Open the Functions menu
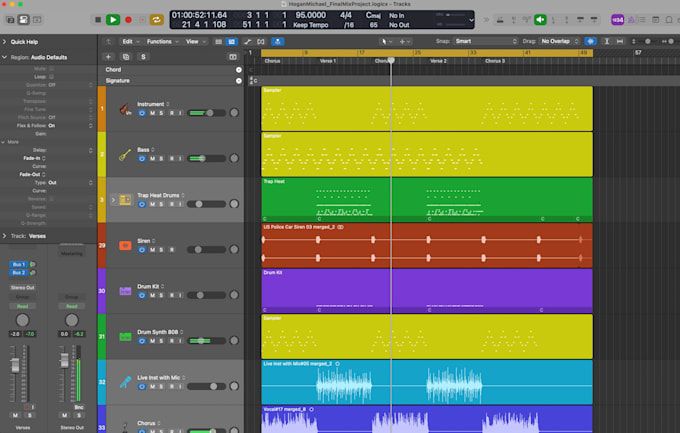The image size is (680, 433). tap(163, 42)
